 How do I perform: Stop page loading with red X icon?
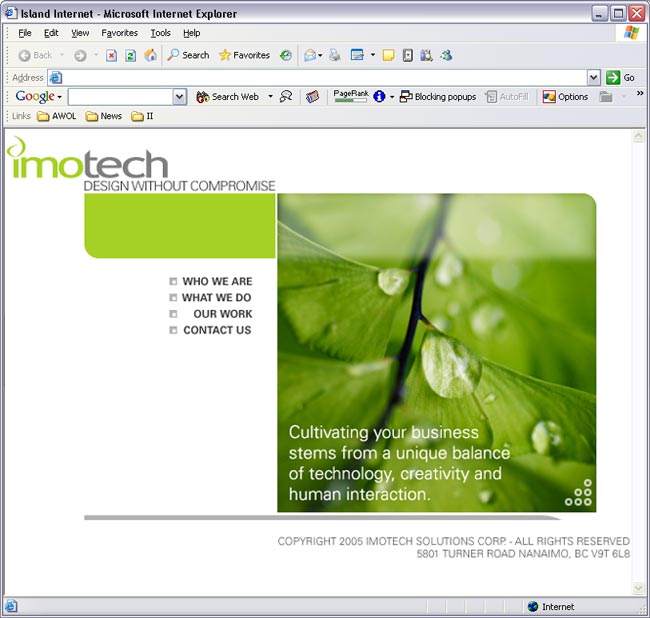(111, 55)
